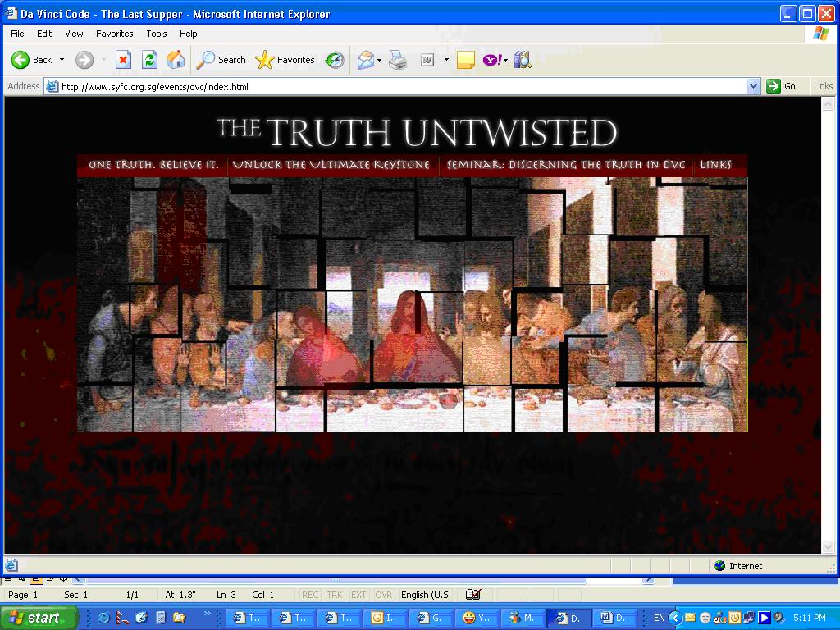Open the 'Seminar: Discerning the Truth in DVC' link
Screen dimensions: 840x630
[566, 164]
